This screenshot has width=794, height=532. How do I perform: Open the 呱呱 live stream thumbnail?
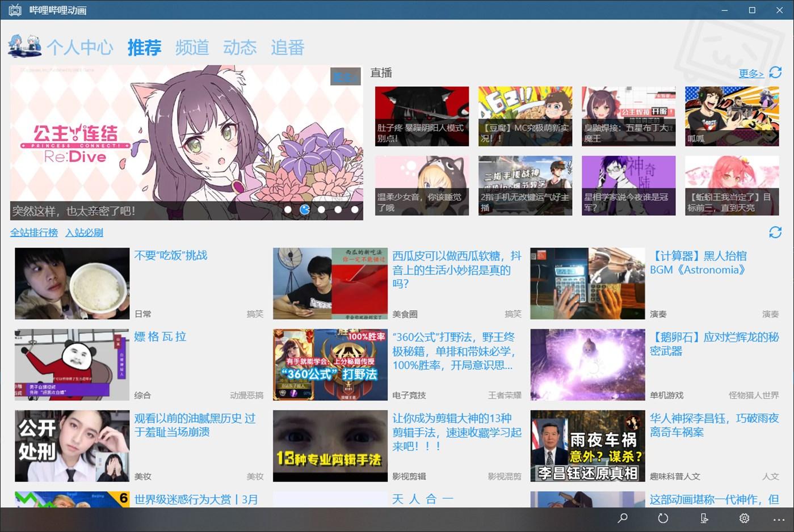pyautogui.click(x=732, y=116)
